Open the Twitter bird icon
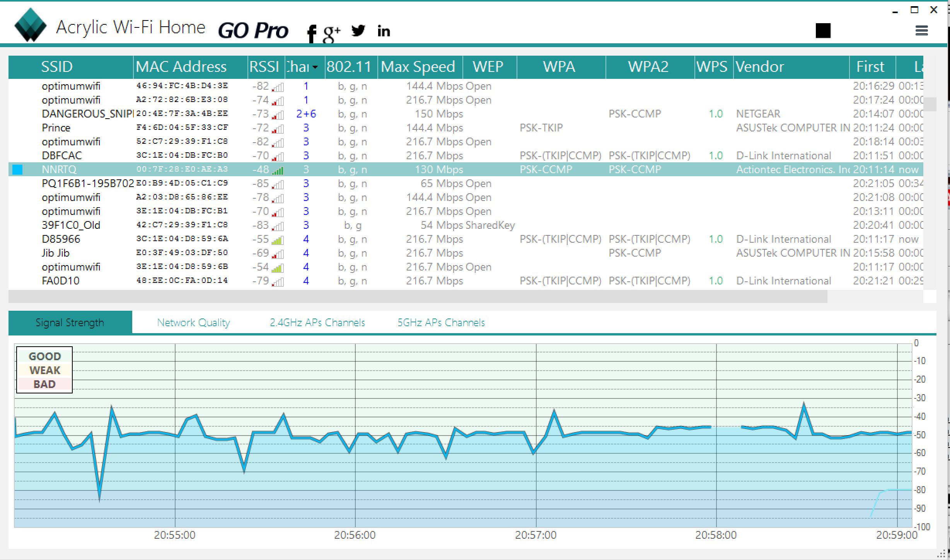 358,31
